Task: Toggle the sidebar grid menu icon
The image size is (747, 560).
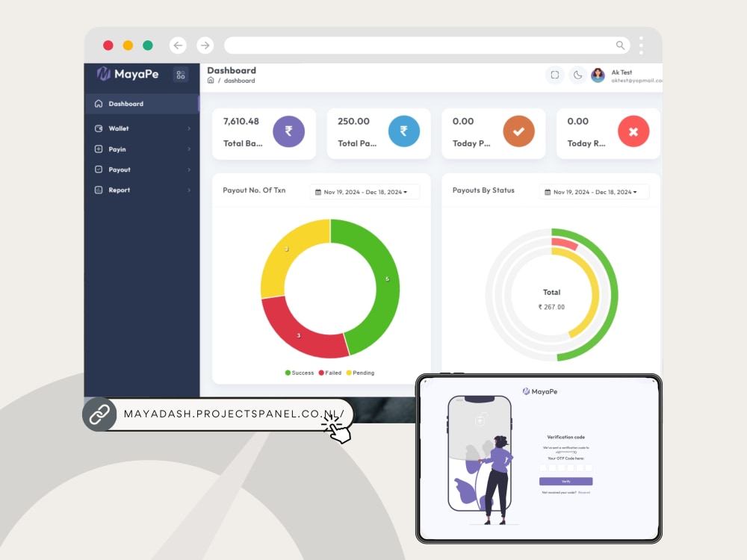Action: tap(181, 75)
